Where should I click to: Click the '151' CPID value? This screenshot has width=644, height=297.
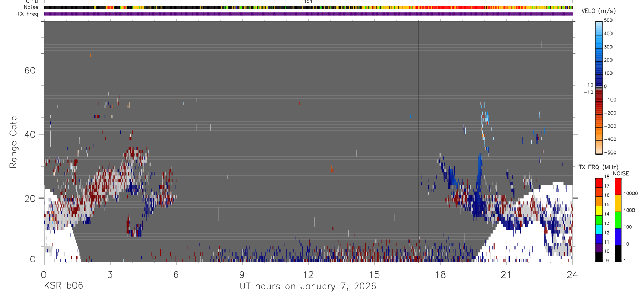click(x=308, y=2)
